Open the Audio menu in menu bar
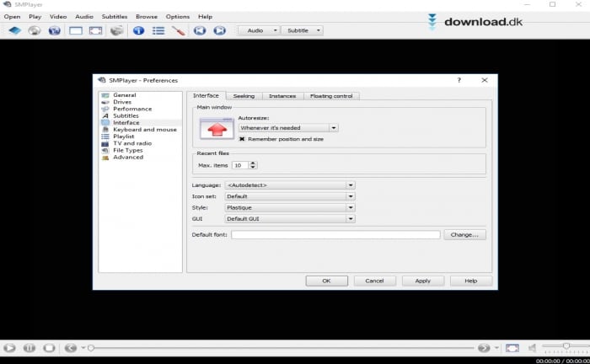 click(84, 17)
